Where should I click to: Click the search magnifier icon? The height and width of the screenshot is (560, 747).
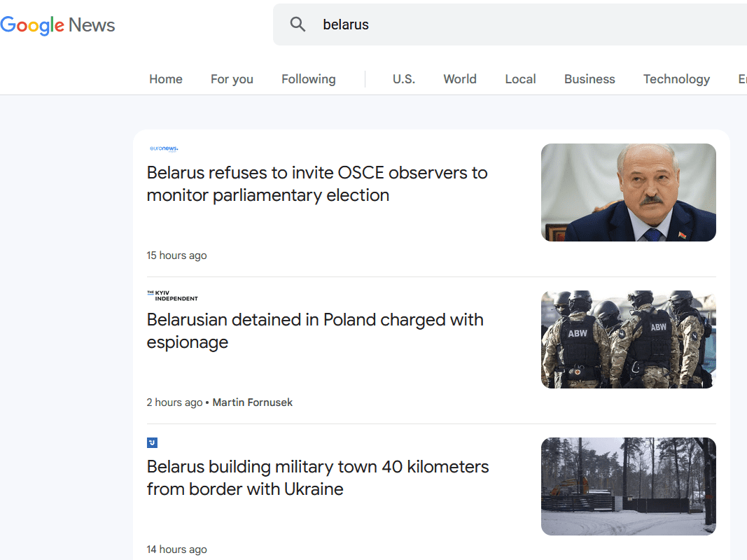[298, 24]
